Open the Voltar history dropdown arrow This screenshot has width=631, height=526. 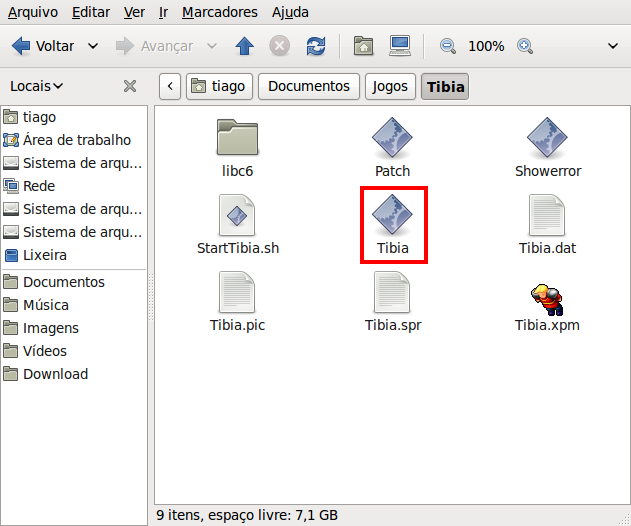tap(93, 46)
